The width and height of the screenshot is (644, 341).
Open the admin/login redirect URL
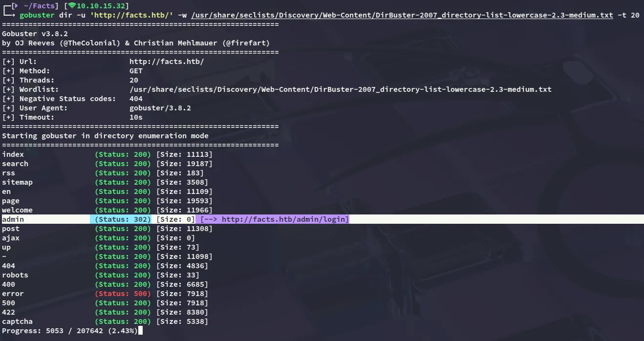pyautogui.click(x=285, y=219)
